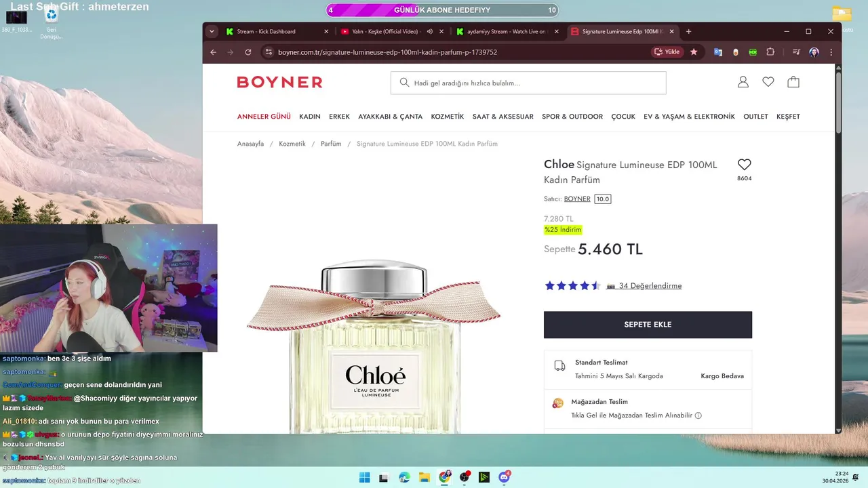Open Task View on the taskbar
The width and height of the screenshot is (868, 488).
pos(384,477)
